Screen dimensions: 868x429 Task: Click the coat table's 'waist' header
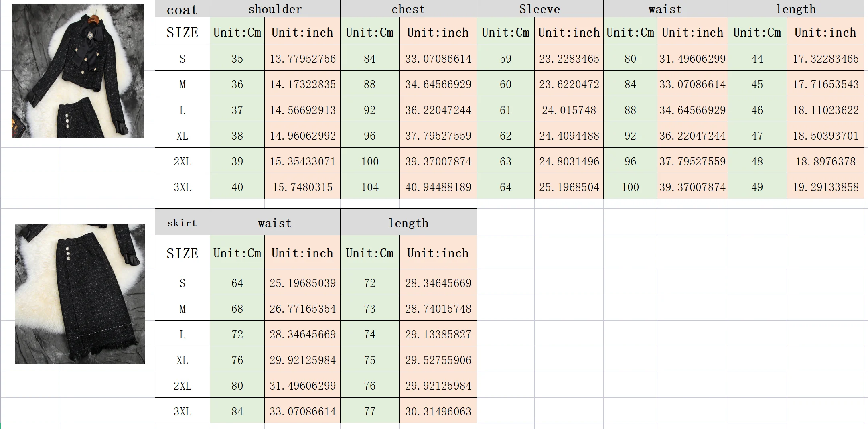coord(665,9)
